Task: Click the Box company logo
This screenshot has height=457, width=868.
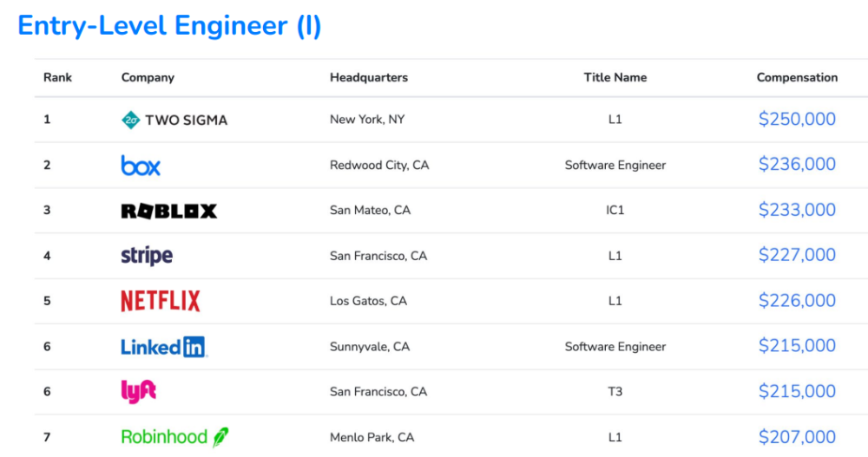Action: 141,165
